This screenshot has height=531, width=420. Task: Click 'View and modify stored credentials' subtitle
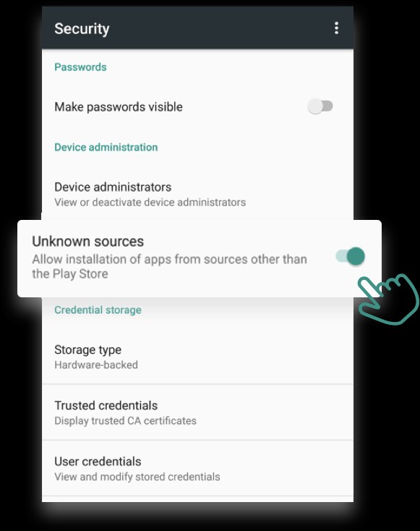pyautogui.click(x=137, y=477)
